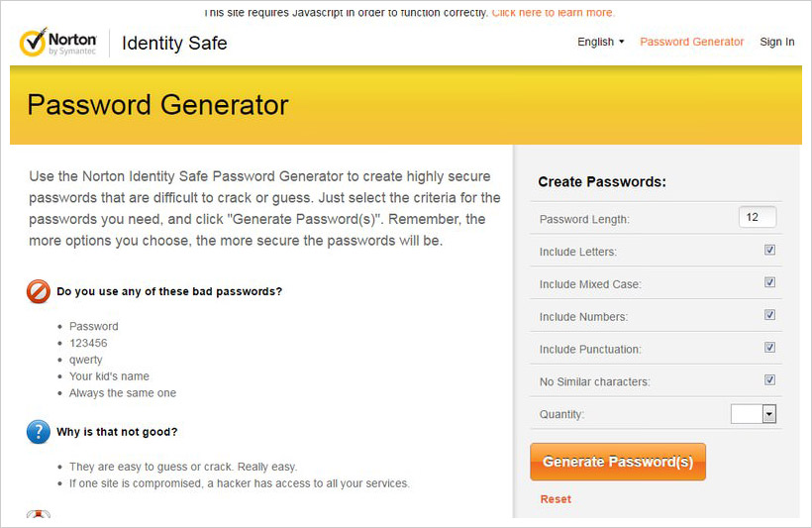Click the red prohibited sign icon

pos(39,291)
